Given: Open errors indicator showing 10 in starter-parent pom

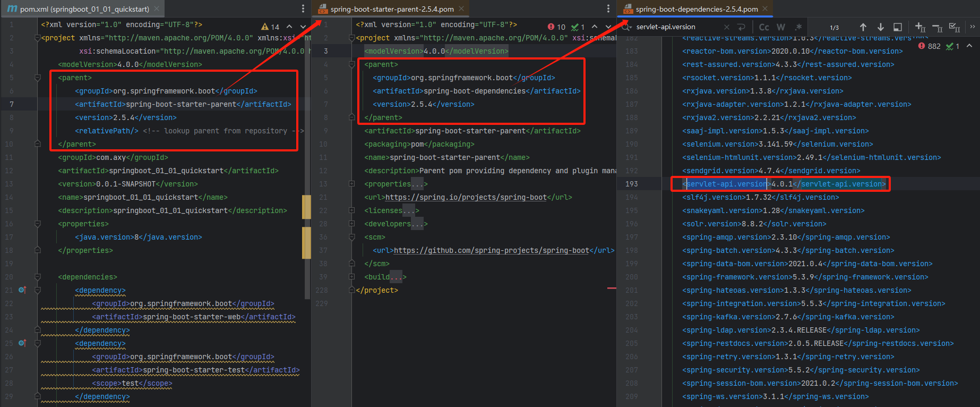Looking at the screenshot, I should tap(557, 27).
